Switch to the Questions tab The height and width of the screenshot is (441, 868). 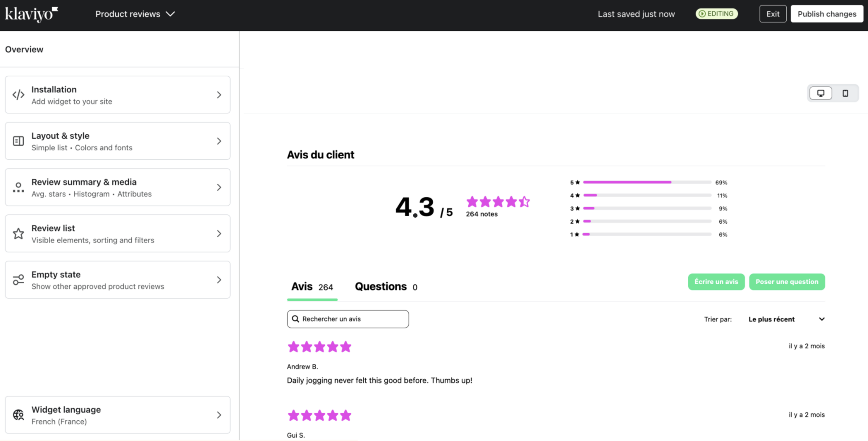381,286
